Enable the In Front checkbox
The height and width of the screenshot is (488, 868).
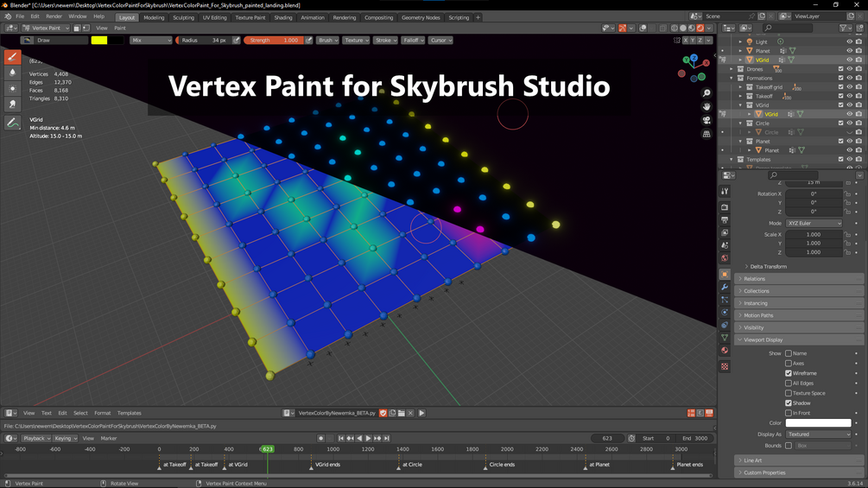tap(789, 413)
